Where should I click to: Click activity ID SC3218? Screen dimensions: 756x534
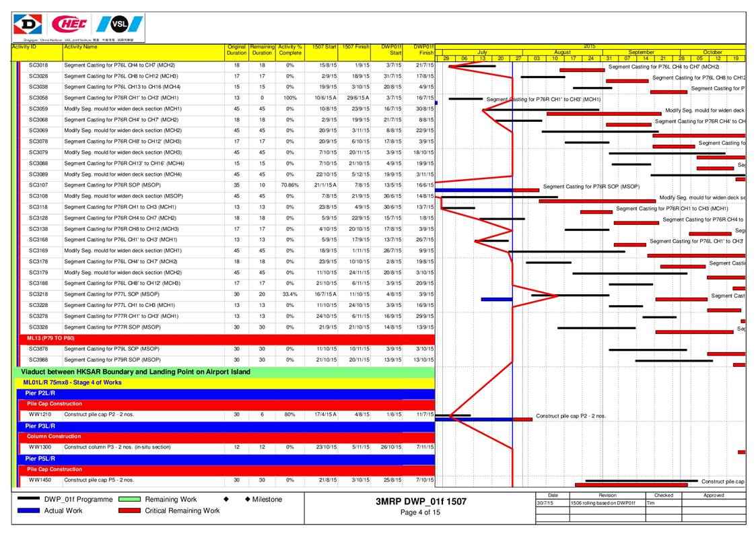pos(38,294)
